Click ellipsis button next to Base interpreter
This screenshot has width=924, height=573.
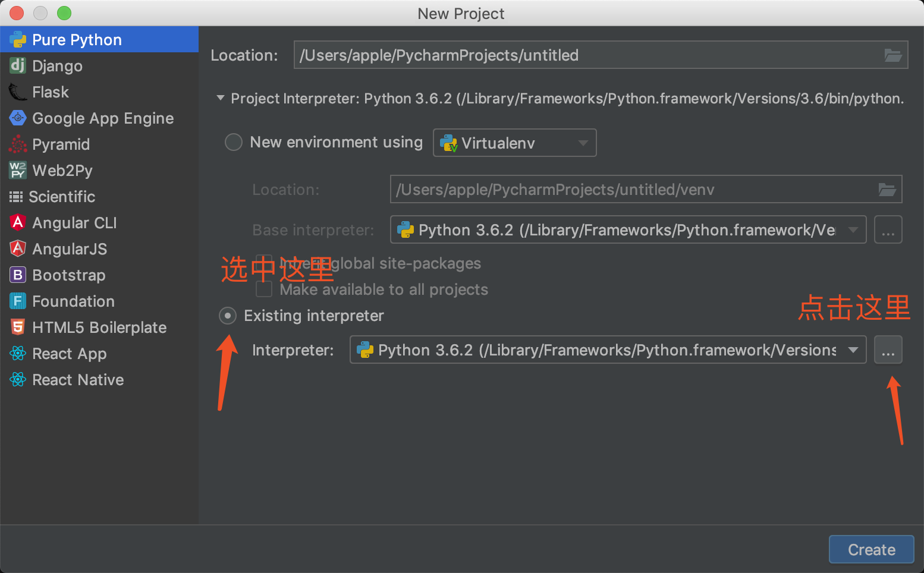click(888, 230)
